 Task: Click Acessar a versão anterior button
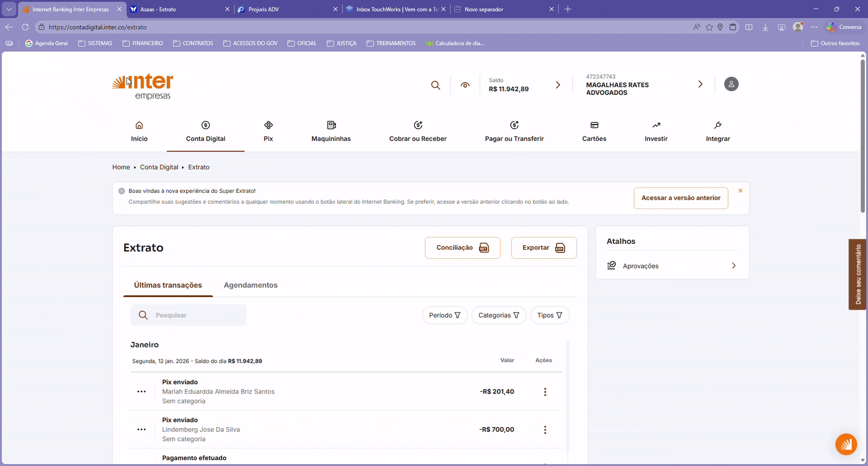(x=681, y=198)
